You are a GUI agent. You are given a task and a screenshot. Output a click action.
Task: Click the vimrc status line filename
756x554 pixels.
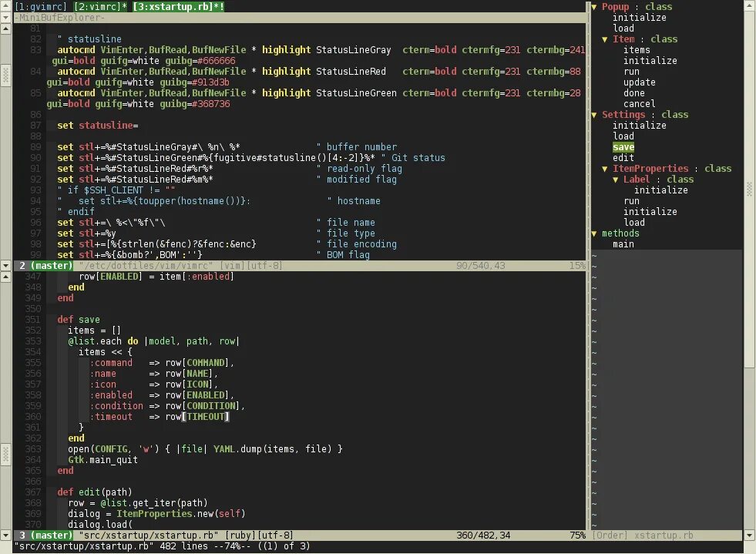point(146,266)
